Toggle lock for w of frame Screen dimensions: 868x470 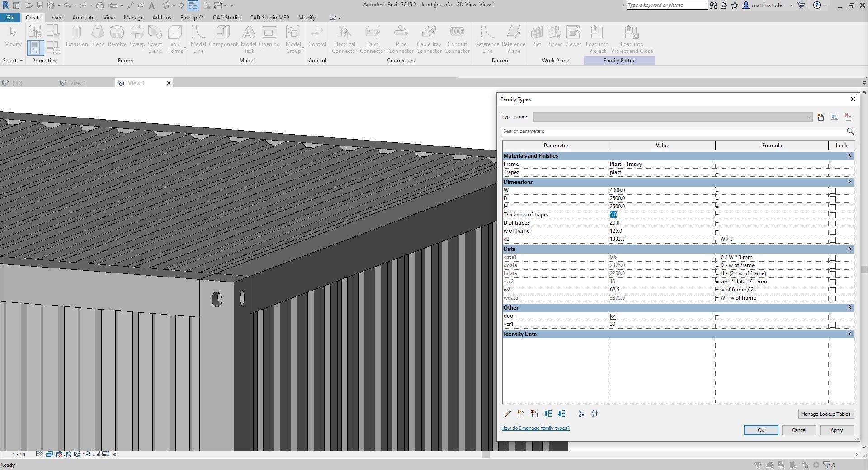pyautogui.click(x=833, y=231)
